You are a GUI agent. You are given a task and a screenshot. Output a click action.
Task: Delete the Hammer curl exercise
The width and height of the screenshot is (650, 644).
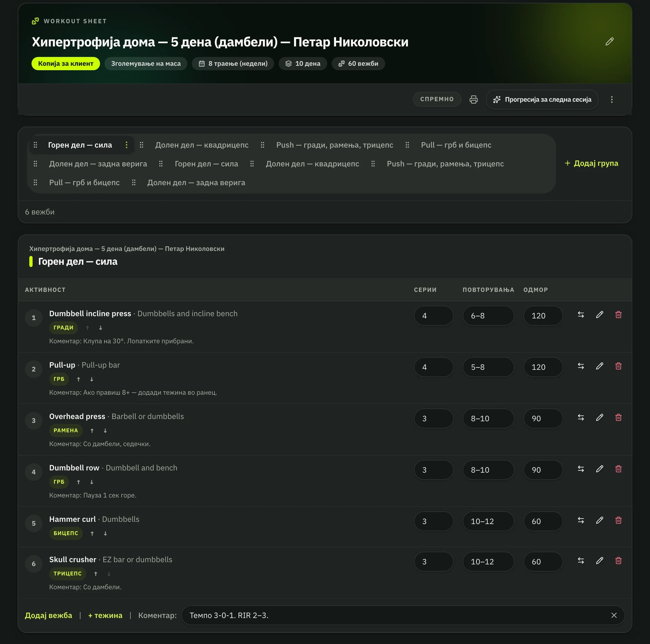(618, 520)
